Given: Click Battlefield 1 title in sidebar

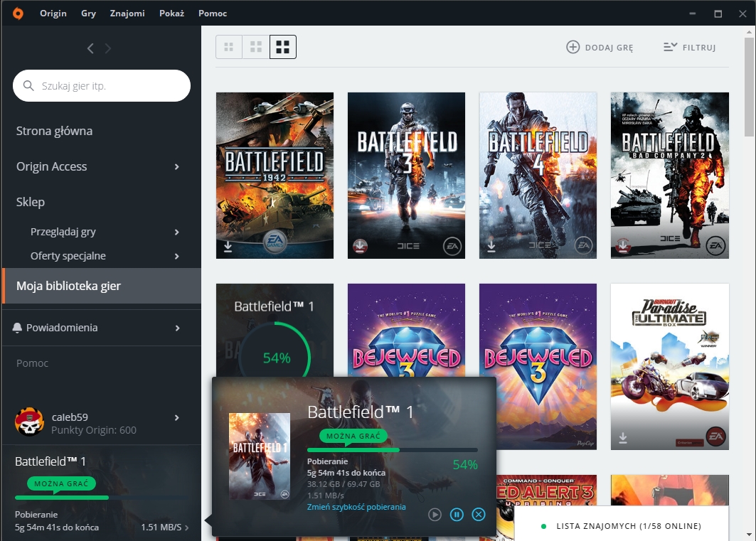Looking at the screenshot, I should [x=50, y=461].
